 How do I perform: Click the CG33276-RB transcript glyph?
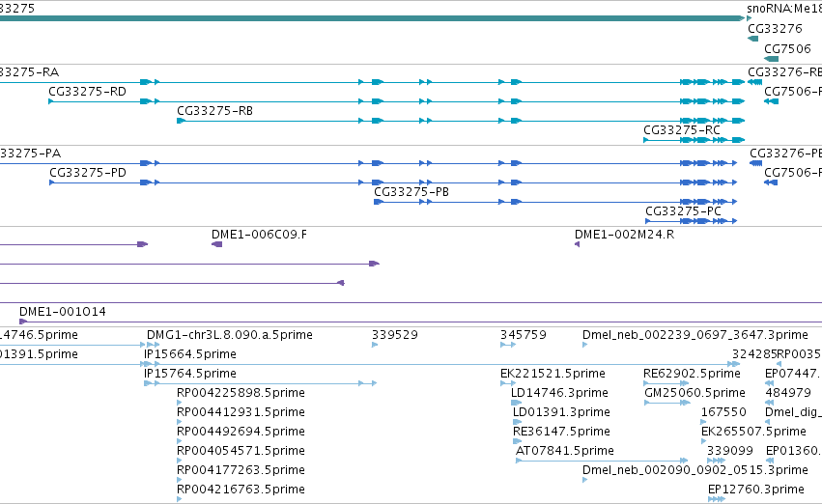[x=755, y=82]
